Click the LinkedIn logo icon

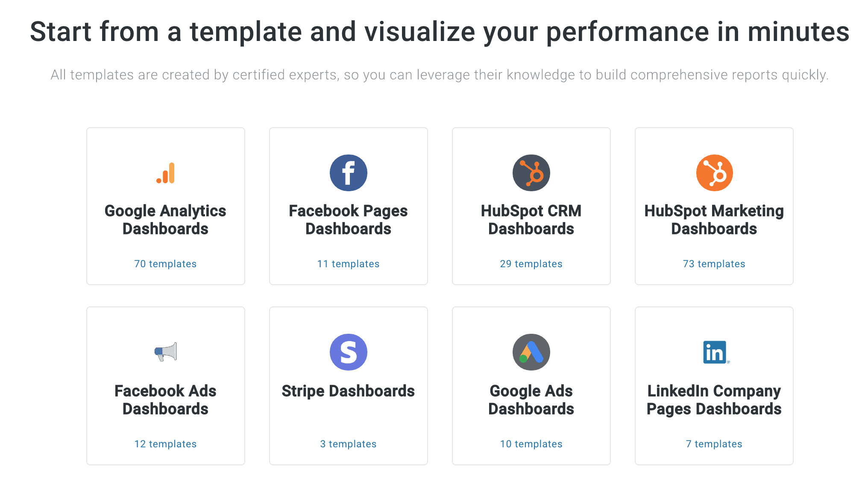[714, 352]
